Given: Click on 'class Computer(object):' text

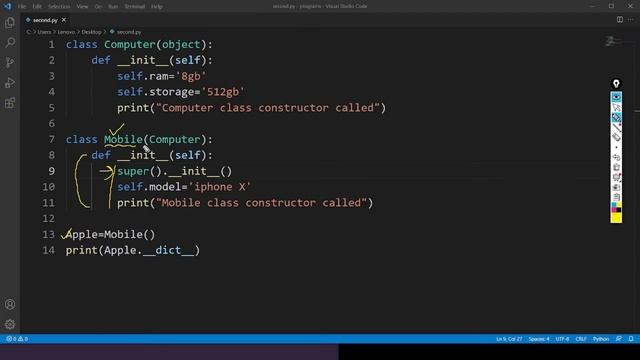Looking at the screenshot, I should (x=139, y=44).
